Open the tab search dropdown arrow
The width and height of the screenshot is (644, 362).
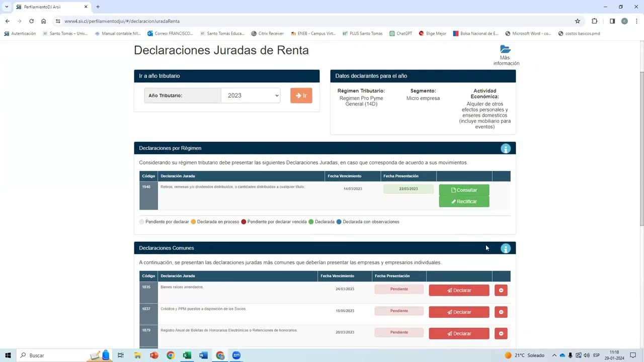7,7
